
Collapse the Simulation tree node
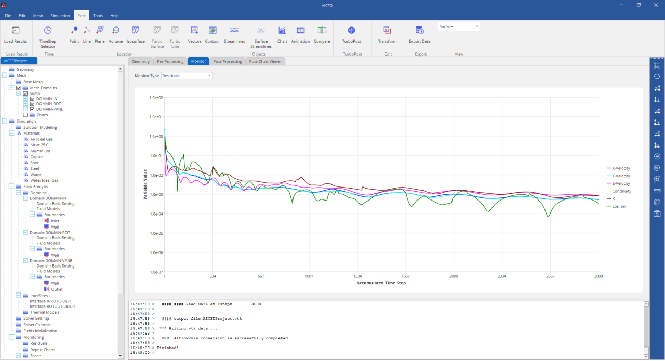(x=5, y=121)
